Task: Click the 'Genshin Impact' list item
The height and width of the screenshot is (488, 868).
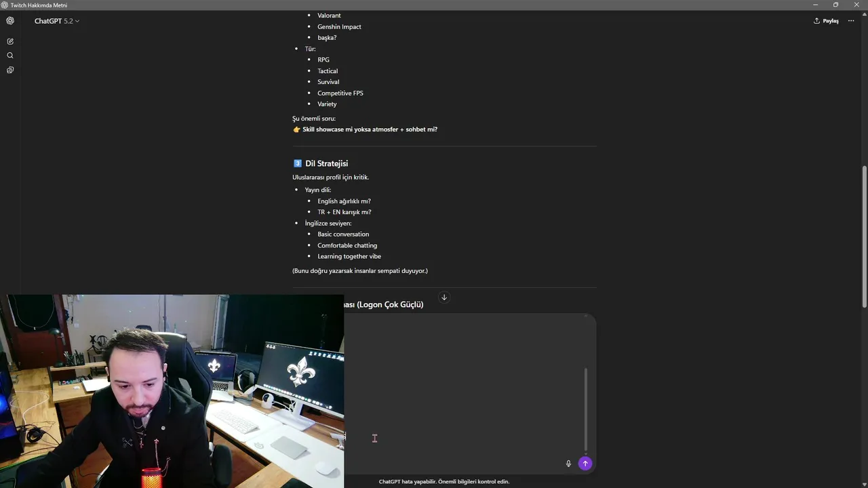Action: click(339, 26)
